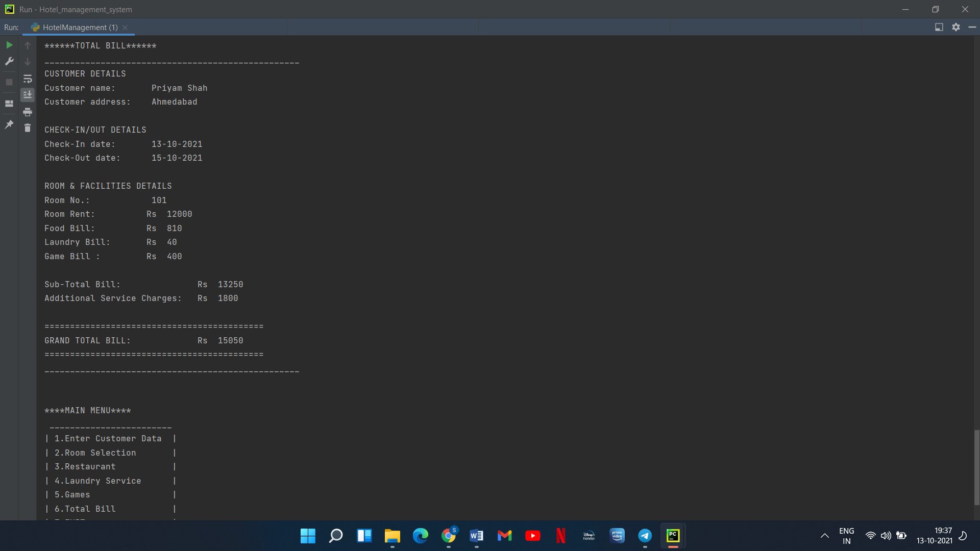The width and height of the screenshot is (980, 551).
Task: Clear all console output with trash icon
Action: click(28, 128)
